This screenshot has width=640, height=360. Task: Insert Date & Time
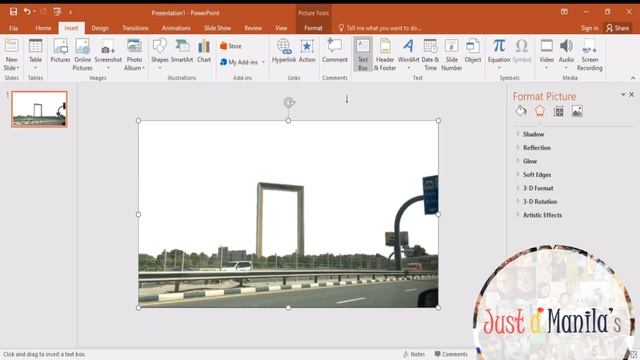[430, 55]
